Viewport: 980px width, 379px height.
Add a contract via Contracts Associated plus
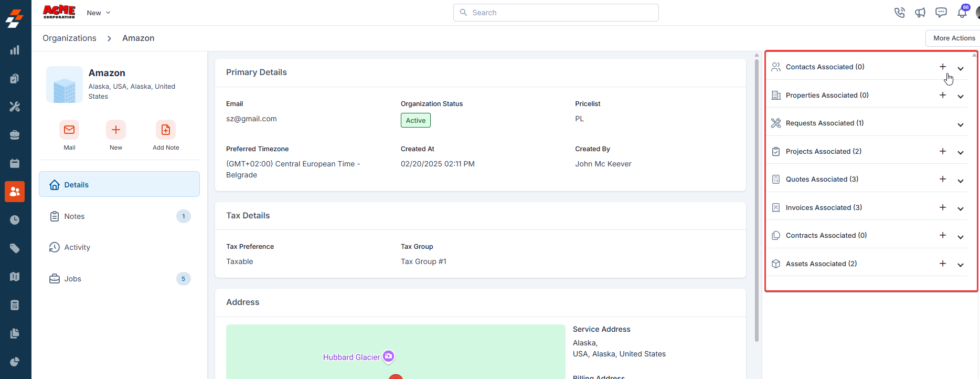point(943,235)
